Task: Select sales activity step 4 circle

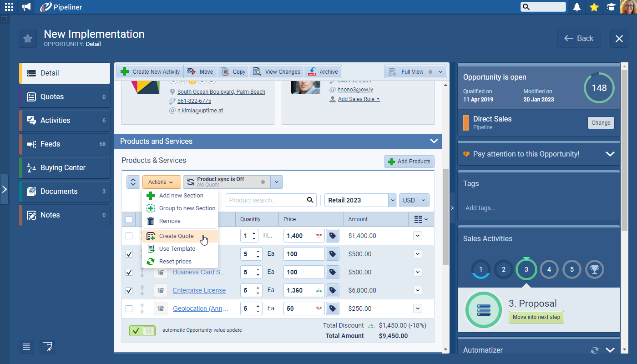Action: coord(549,269)
